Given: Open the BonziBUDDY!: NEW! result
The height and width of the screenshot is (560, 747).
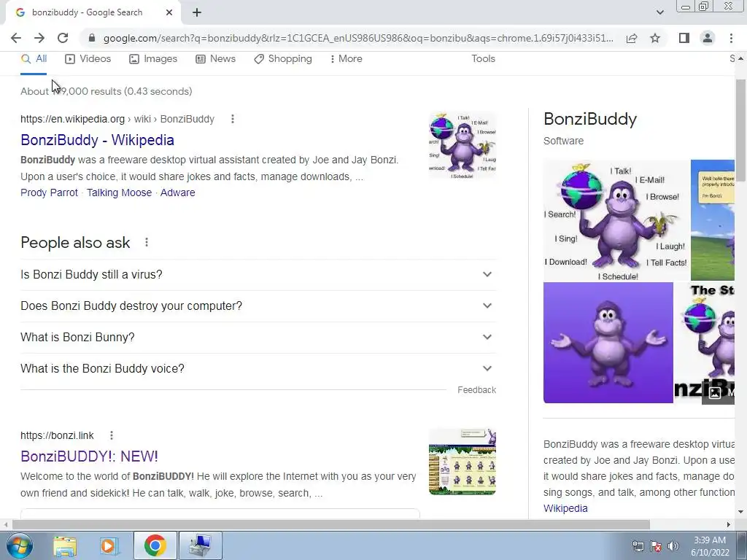Looking at the screenshot, I should coord(89,456).
